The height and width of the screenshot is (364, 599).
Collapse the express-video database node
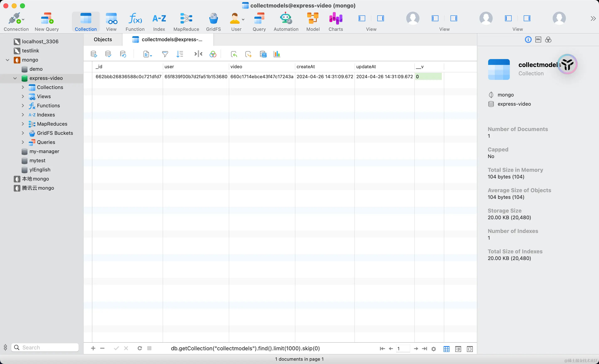(15, 78)
